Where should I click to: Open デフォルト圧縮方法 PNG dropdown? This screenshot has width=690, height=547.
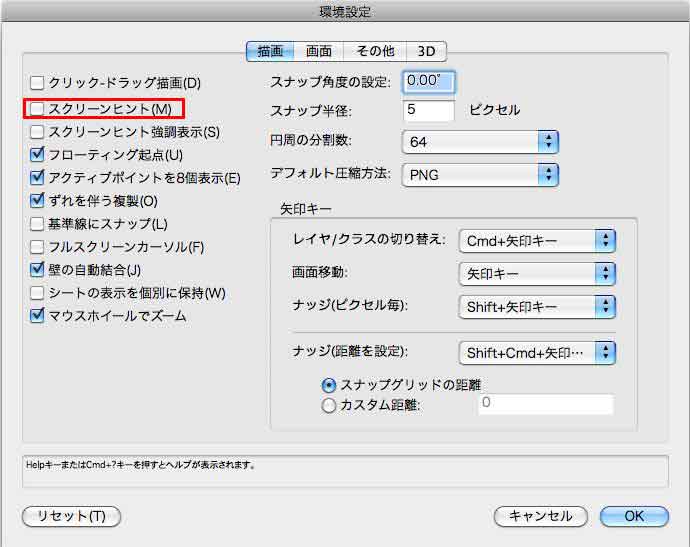(x=479, y=175)
